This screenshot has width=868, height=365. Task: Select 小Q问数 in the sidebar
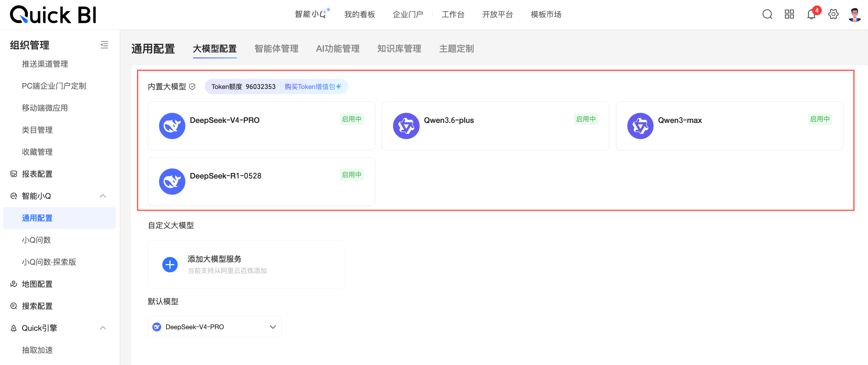[36, 240]
